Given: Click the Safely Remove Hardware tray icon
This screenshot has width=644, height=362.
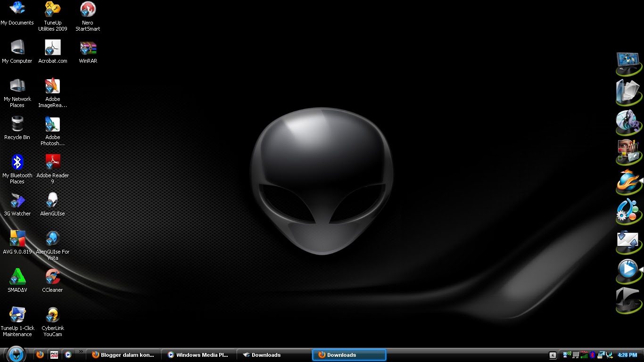Looking at the screenshot, I should coord(602,354).
